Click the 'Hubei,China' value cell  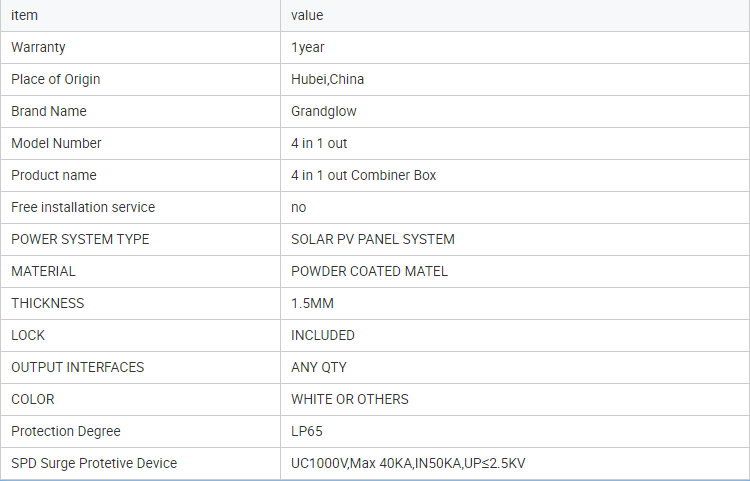click(328, 79)
